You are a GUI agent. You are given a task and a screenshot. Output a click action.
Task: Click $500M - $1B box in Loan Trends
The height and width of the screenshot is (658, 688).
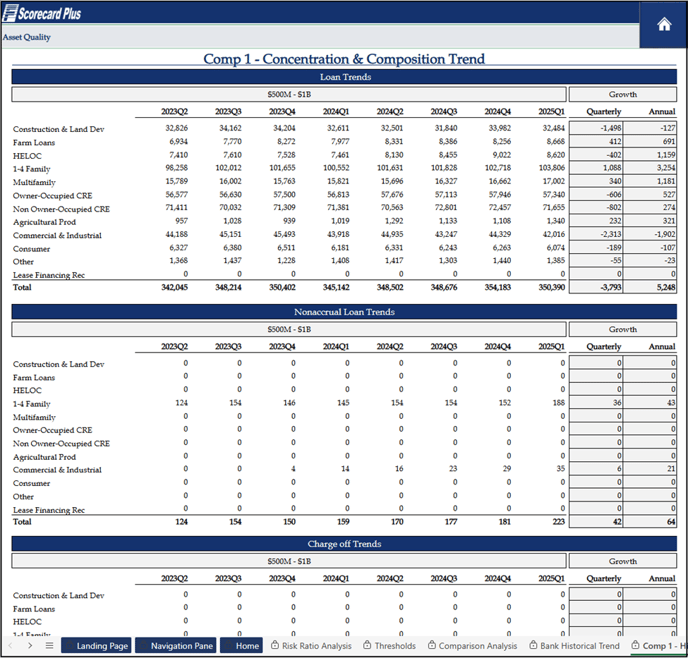click(289, 94)
